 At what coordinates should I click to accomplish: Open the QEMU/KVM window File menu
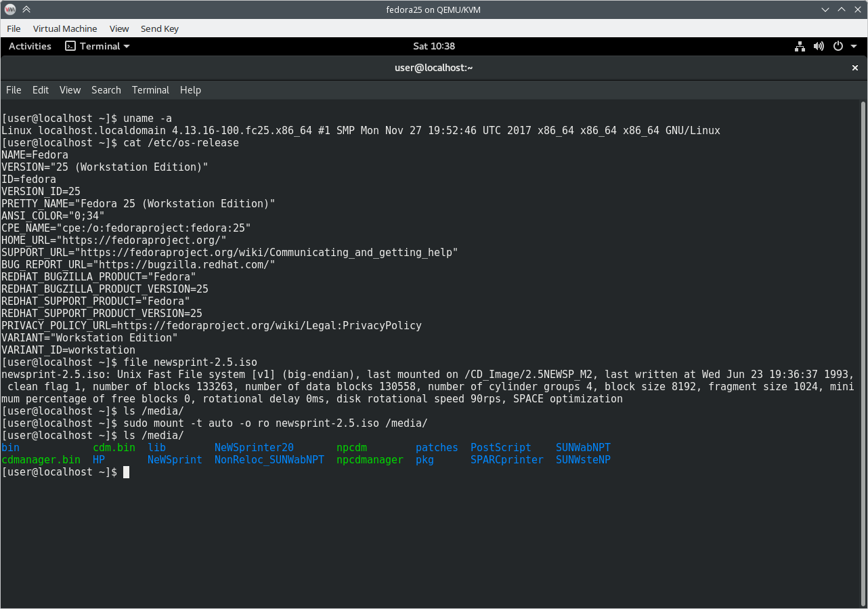coord(14,28)
